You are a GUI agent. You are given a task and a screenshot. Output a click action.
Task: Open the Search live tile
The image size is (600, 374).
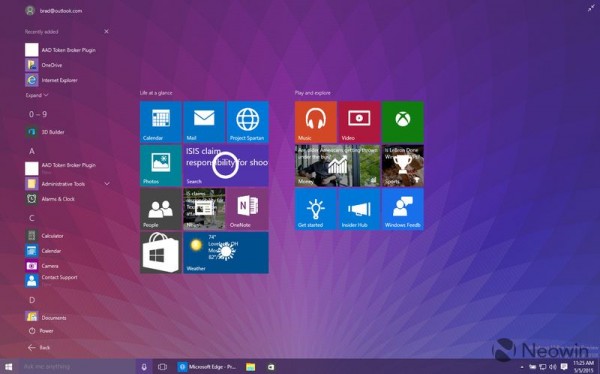[226, 165]
